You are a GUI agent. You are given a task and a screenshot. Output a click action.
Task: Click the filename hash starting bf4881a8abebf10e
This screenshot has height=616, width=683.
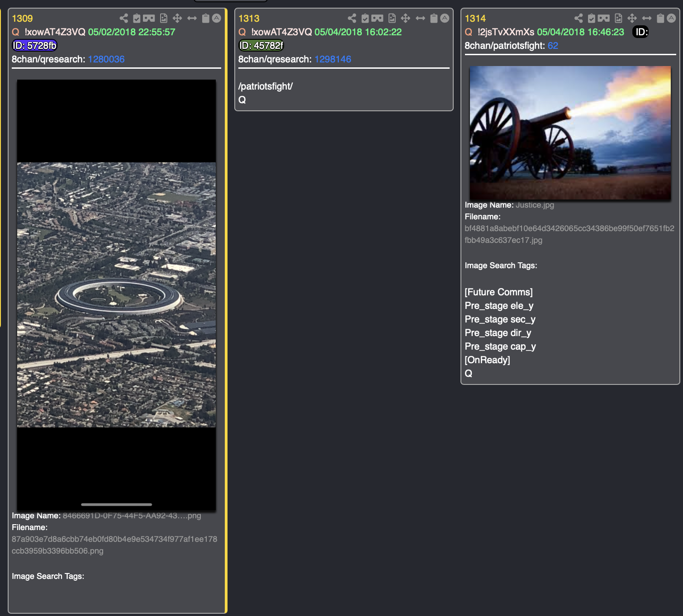(x=569, y=234)
